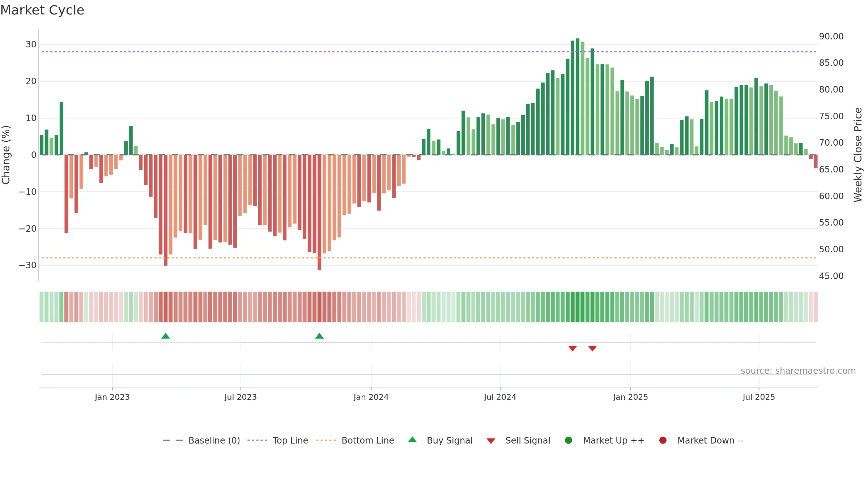The image size is (868, 488).
Task: Toggle the Top Line legend label
Action: point(290,440)
